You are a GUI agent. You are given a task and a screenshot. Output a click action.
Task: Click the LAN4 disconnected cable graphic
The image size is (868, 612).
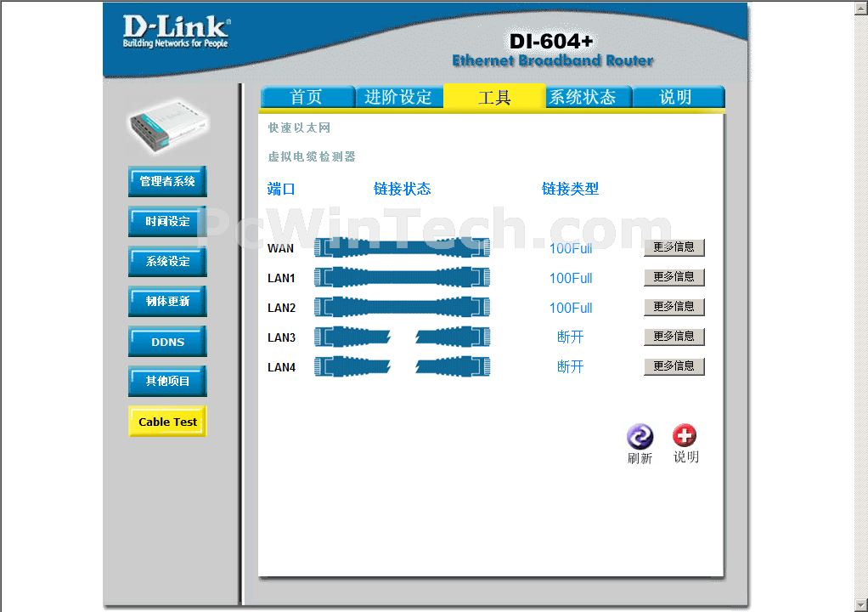[402, 366]
